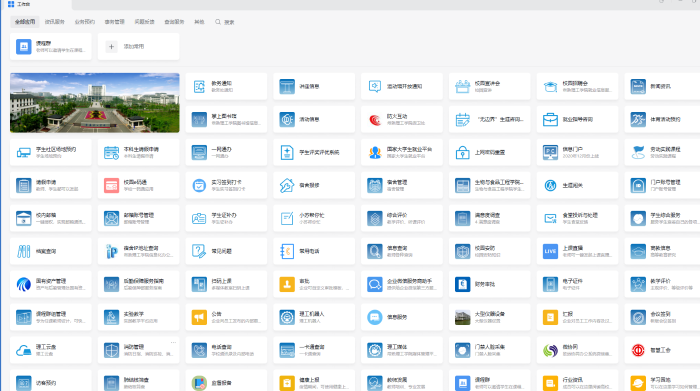
Task: Launch the 理工云盘 cloud drive icon
Action: pyautogui.click(x=24, y=350)
